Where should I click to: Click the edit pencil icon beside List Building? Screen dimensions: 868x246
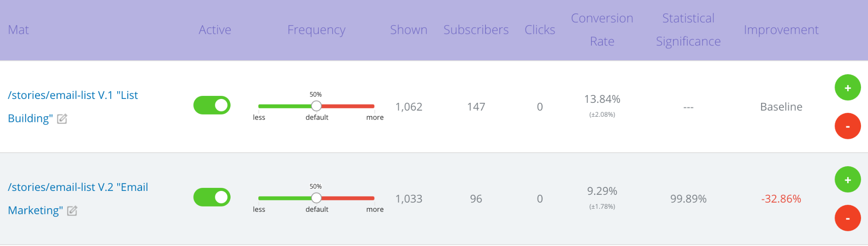[x=62, y=119]
